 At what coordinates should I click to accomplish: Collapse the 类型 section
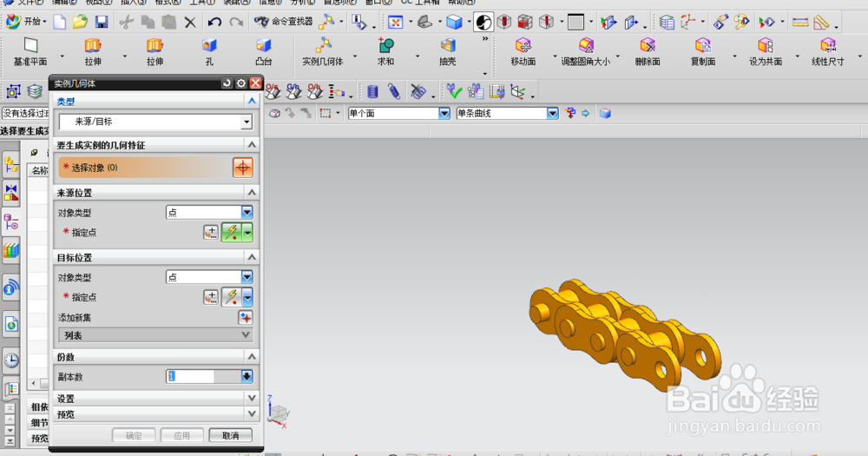(252, 101)
